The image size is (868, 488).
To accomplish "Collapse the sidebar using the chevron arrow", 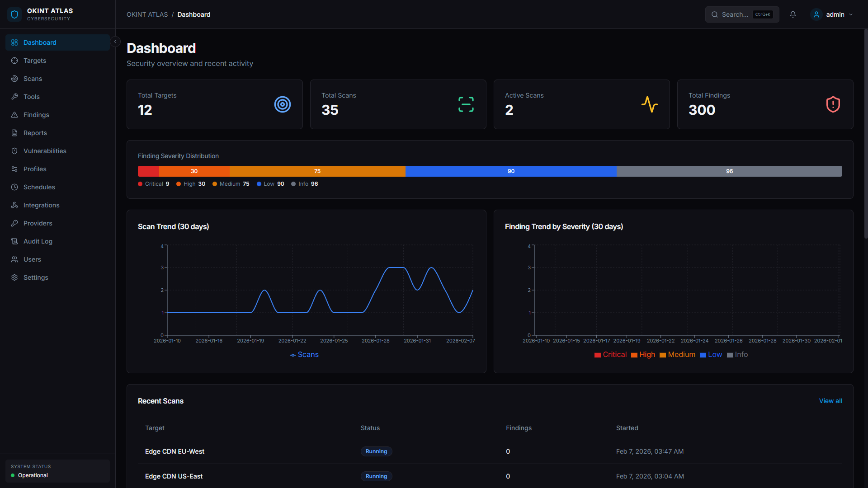I will 115,41.
